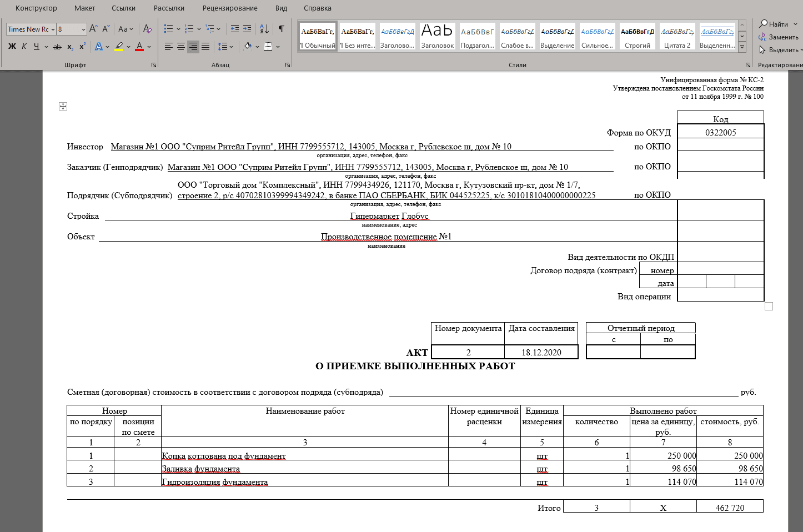Apply the Цитата 2 style

coord(677,37)
